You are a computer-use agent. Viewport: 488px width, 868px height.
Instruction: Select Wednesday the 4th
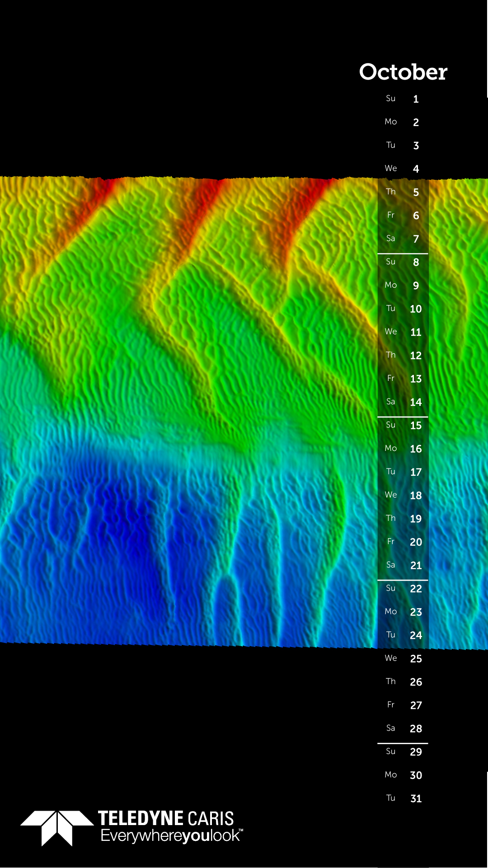coord(416,169)
